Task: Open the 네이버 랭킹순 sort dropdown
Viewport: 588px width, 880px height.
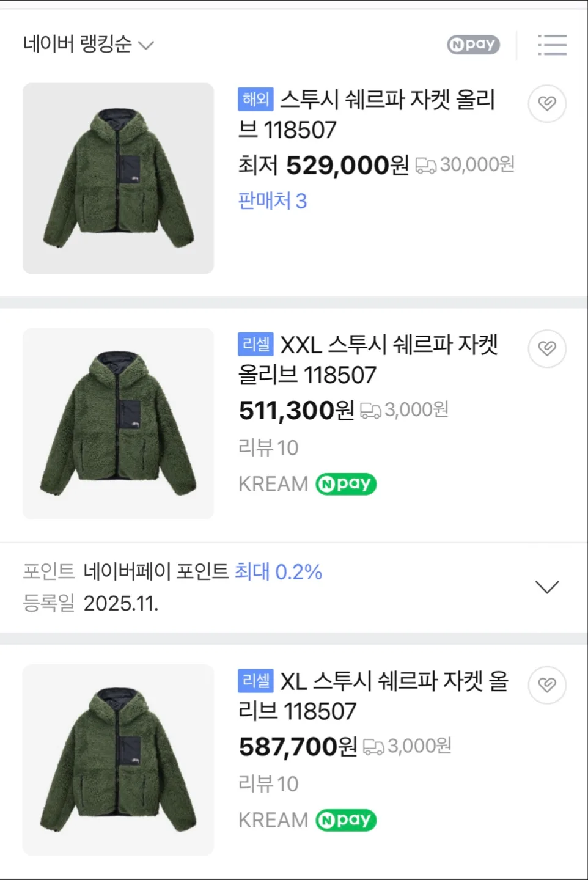Action: [x=88, y=45]
